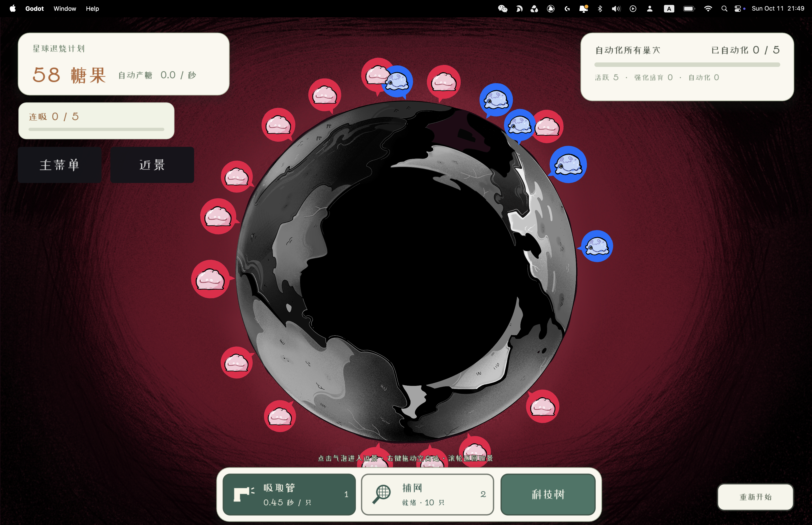Click the 重新开始 restart button
The image size is (812, 525).
pyautogui.click(x=755, y=497)
